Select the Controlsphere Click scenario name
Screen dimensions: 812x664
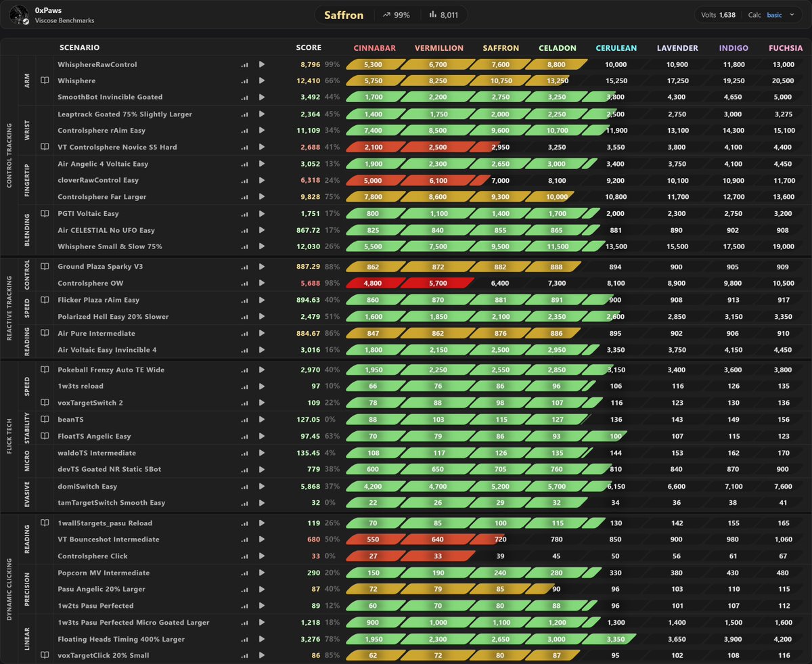pyautogui.click(x=93, y=556)
